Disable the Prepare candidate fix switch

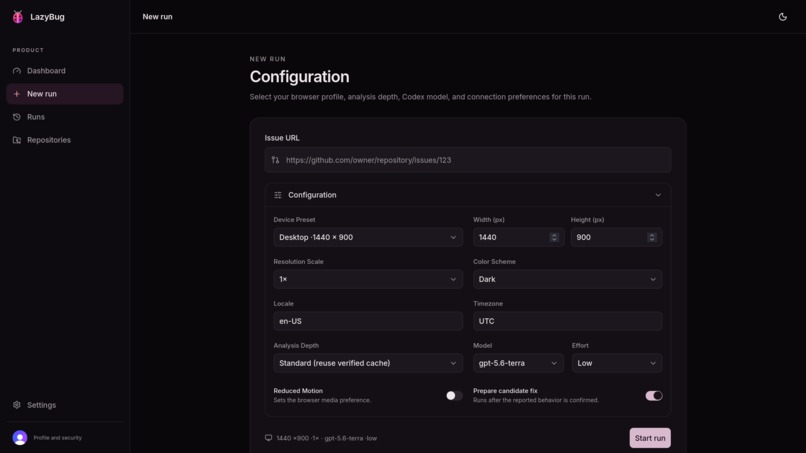654,395
